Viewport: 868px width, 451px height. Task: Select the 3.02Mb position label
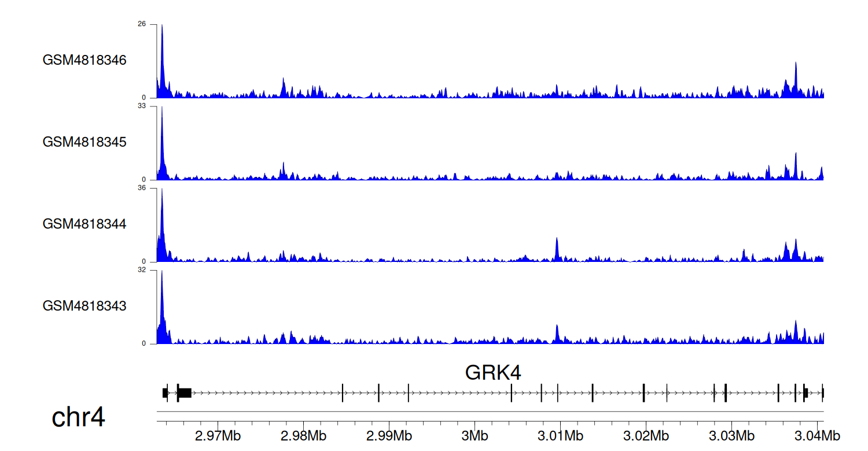pos(645,435)
